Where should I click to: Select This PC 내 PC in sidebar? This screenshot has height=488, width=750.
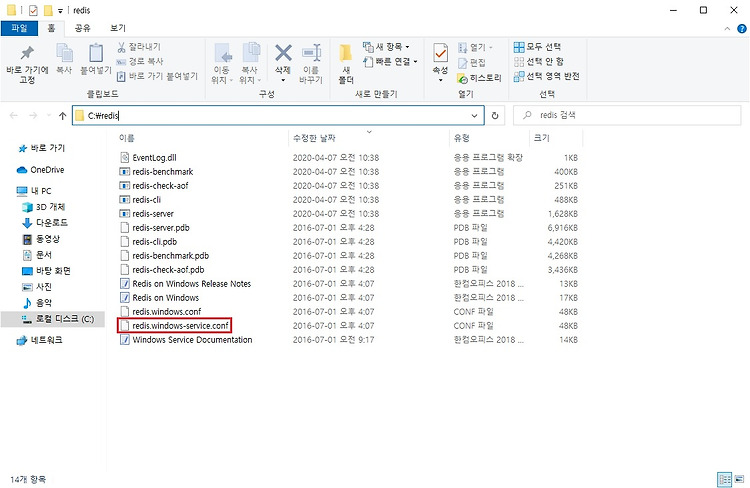(34, 191)
